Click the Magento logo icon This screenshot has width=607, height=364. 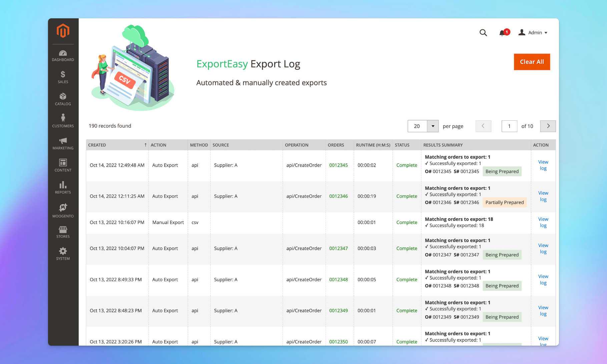tap(63, 31)
